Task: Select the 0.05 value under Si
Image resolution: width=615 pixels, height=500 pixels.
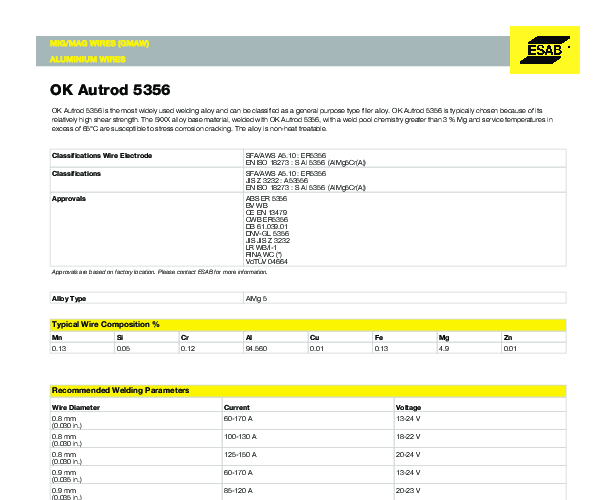Action: click(123, 349)
